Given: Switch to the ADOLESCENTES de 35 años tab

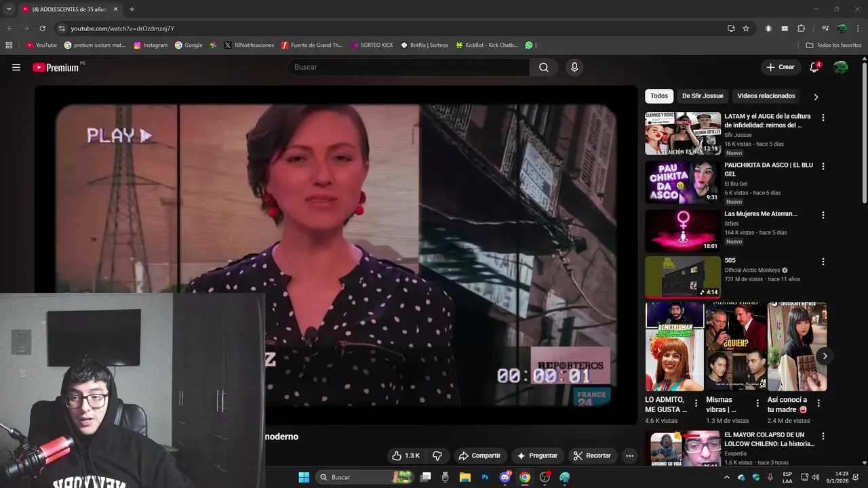Looking at the screenshot, I should click(70, 9).
